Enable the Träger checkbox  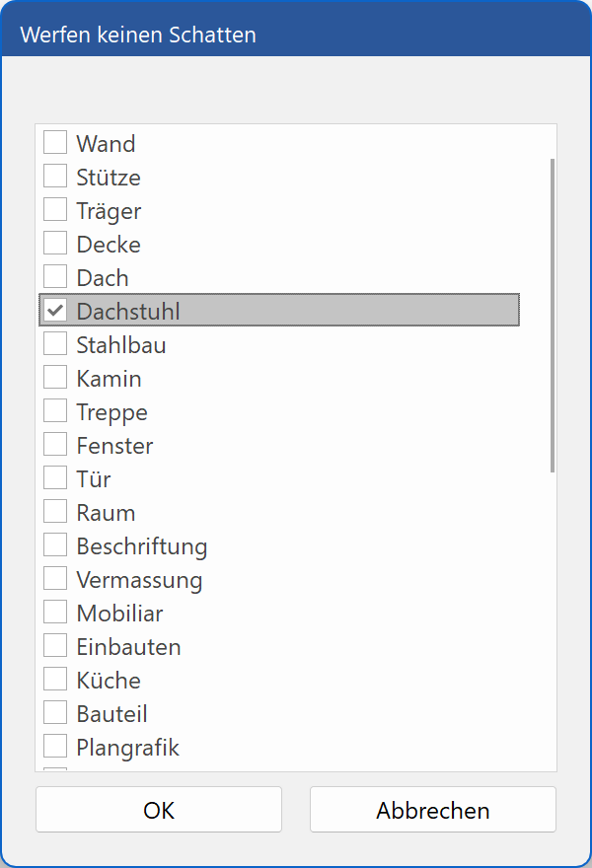(x=55, y=209)
